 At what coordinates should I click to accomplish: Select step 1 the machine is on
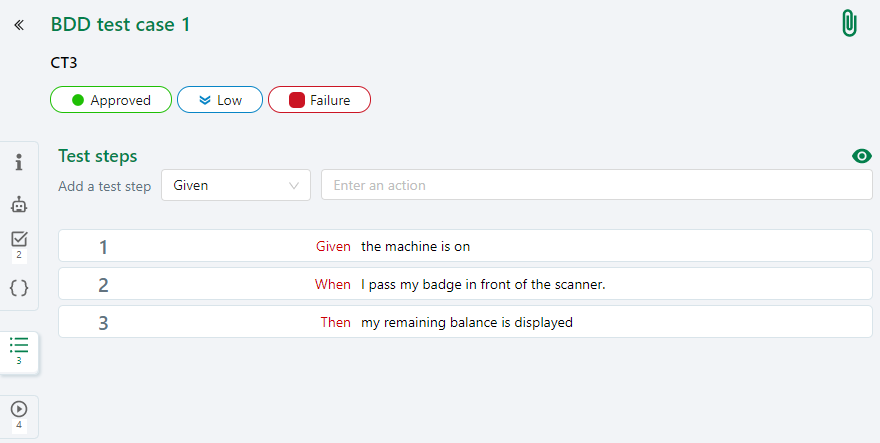pyautogui.click(x=465, y=246)
